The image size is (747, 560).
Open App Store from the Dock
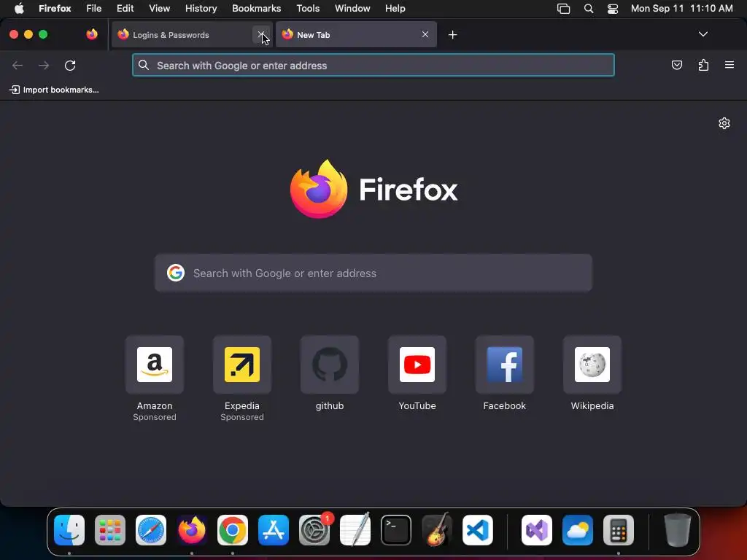coord(274,530)
